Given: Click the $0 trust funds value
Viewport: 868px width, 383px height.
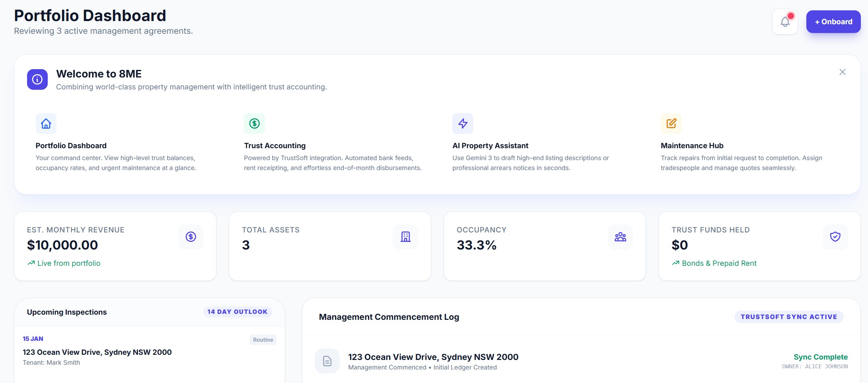Looking at the screenshot, I should coord(679,245).
